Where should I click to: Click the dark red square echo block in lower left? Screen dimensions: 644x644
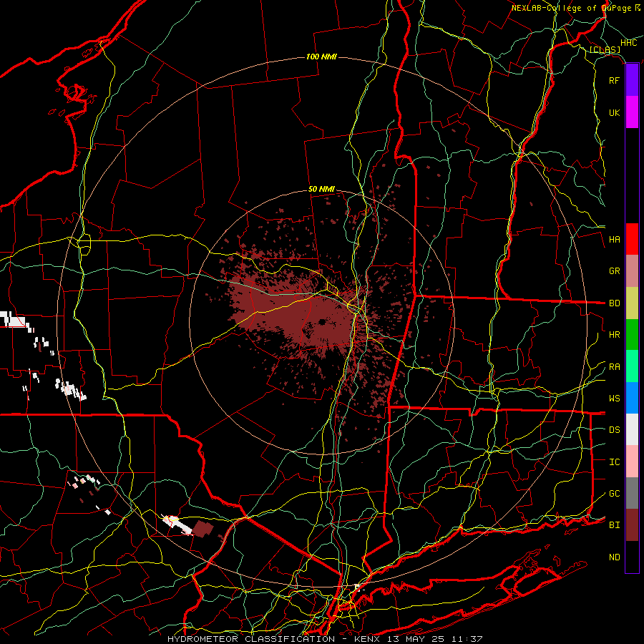(203, 529)
